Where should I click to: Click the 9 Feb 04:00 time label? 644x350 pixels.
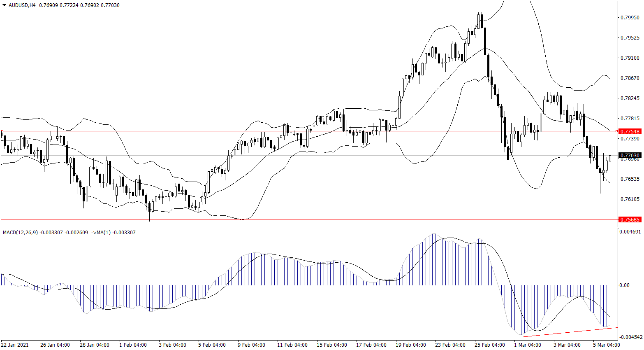pyautogui.click(x=251, y=345)
